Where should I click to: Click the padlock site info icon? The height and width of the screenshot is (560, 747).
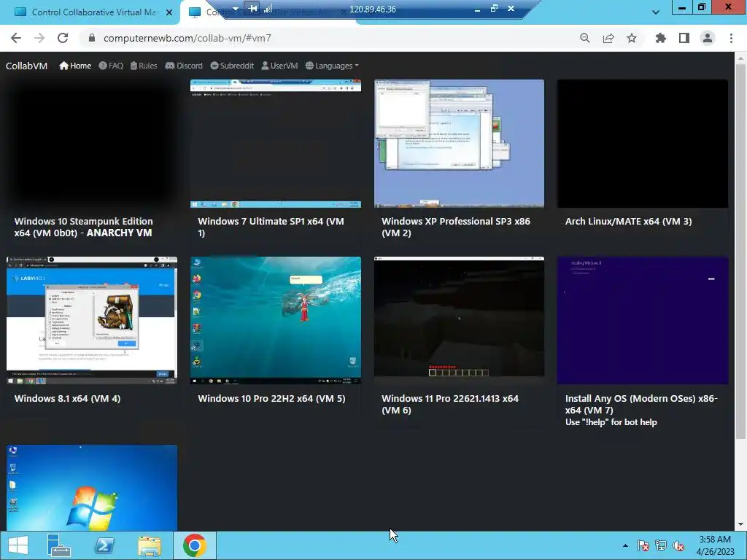(92, 38)
